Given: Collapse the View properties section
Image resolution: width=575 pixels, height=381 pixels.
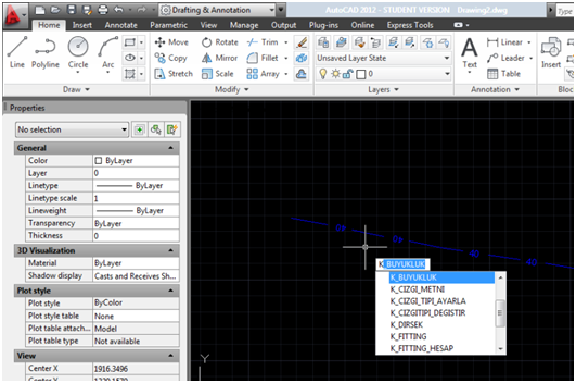Looking at the screenshot, I should pyautogui.click(x=171, y=355).
